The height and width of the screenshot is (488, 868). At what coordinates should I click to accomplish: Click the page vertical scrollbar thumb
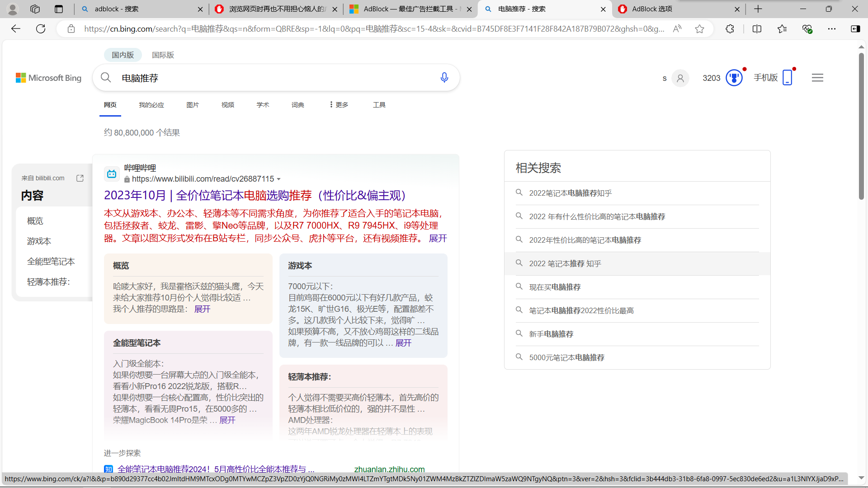[861, 127]
